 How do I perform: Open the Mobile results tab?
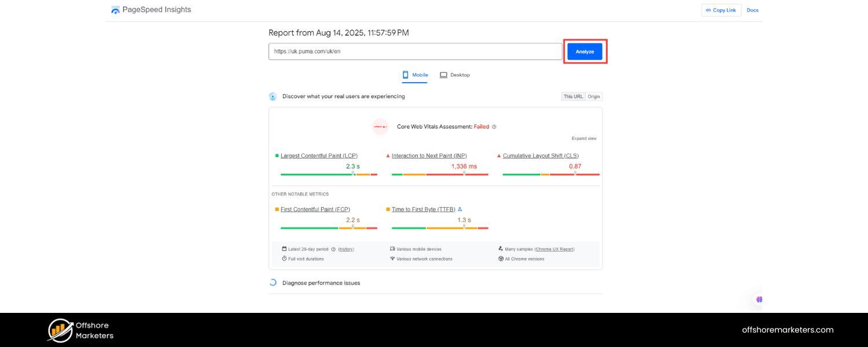point(415,75)
